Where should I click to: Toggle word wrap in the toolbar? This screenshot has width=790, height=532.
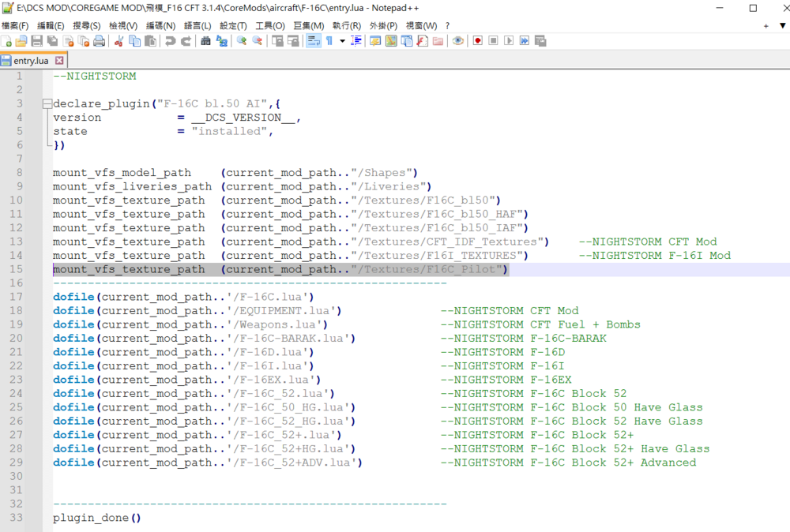[313, 41]
